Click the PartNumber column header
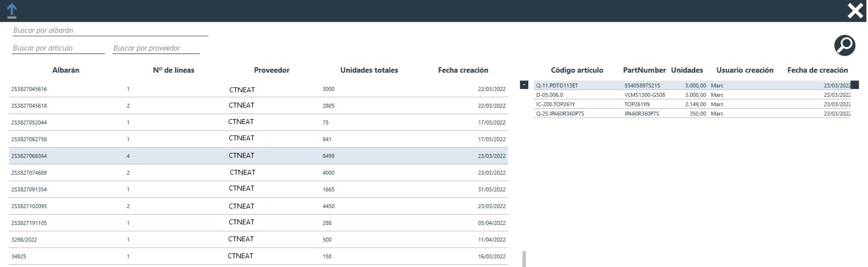This screenshot has height=267, width=868. click(644, 70)
